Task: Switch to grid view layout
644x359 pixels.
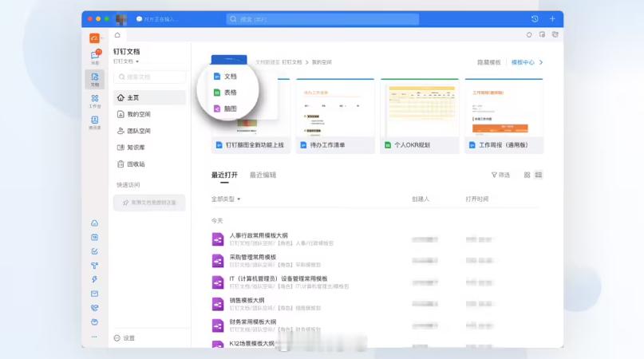Action: [x=527, y=175]
